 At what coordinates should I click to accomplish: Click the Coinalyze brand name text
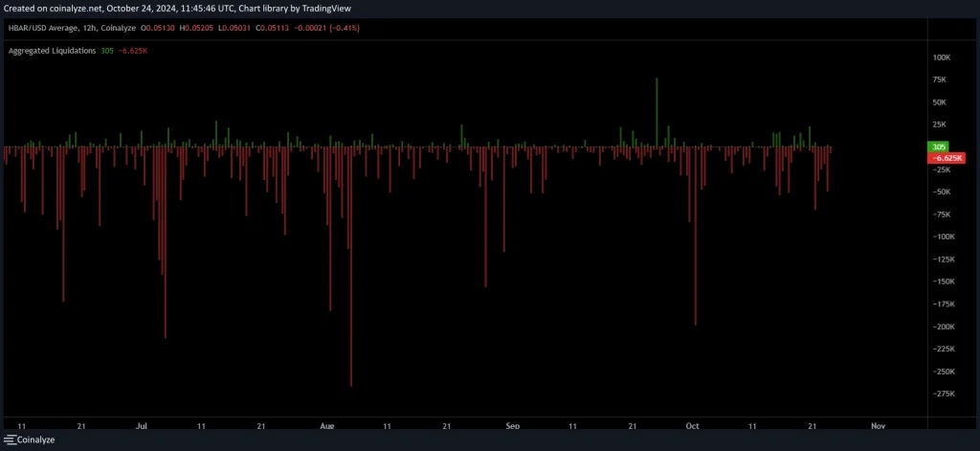click(x=35, y=440)
